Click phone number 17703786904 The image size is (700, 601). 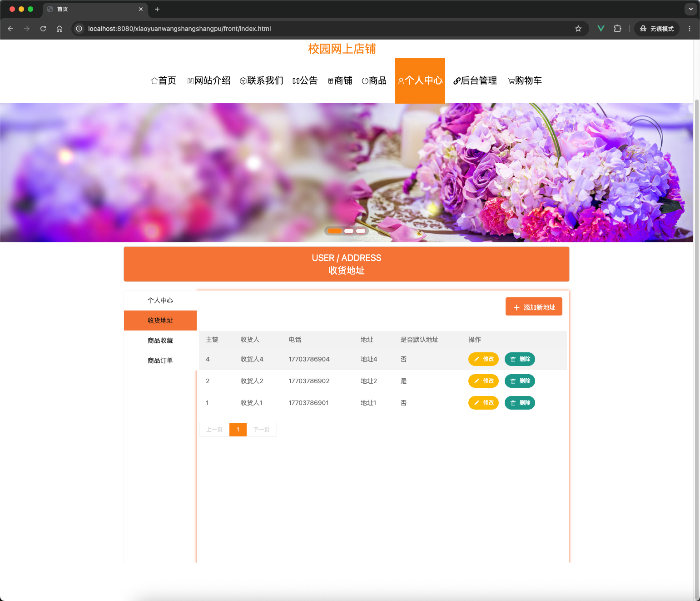coord(309,359)
